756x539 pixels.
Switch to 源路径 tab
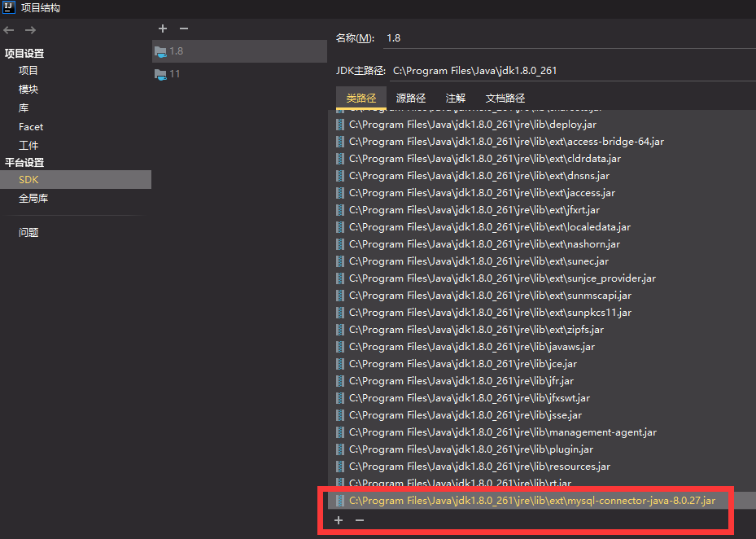pos(411,99)
